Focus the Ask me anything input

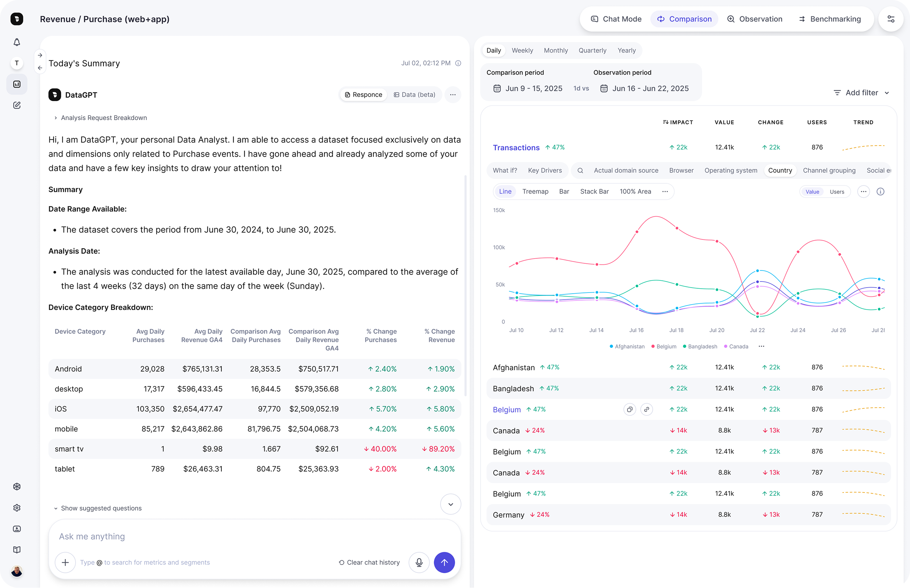click(254, 536)
